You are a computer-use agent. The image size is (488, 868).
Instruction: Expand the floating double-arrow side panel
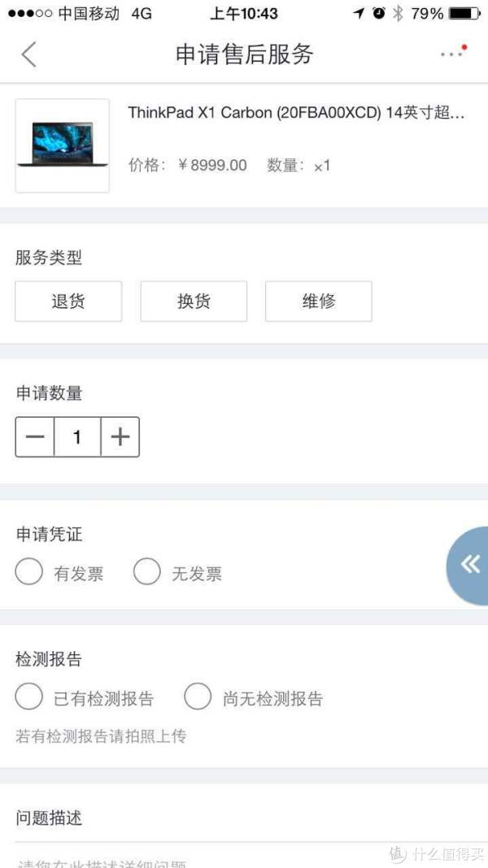point(468,565)
